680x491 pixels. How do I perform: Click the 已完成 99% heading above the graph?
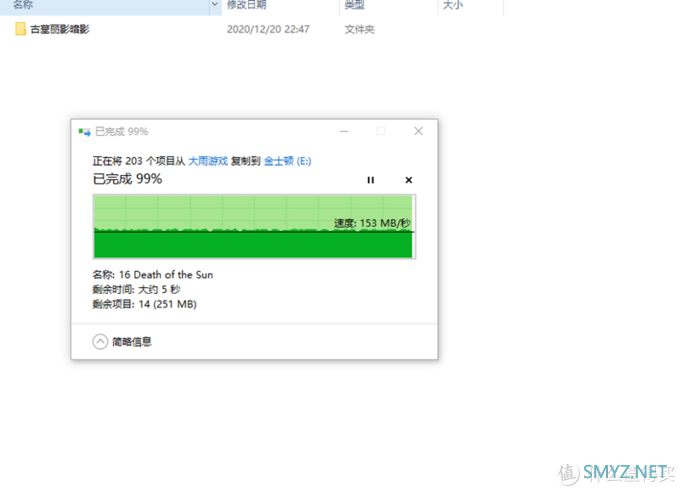[x=128, y=179]
